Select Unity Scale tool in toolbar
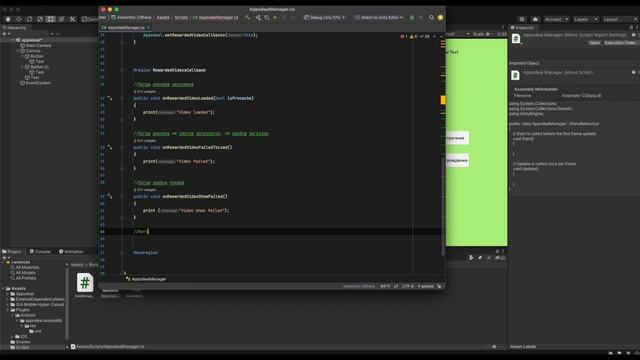Image resolution: width=640 pixels, height=360 pixels. (x=40, y=19)
